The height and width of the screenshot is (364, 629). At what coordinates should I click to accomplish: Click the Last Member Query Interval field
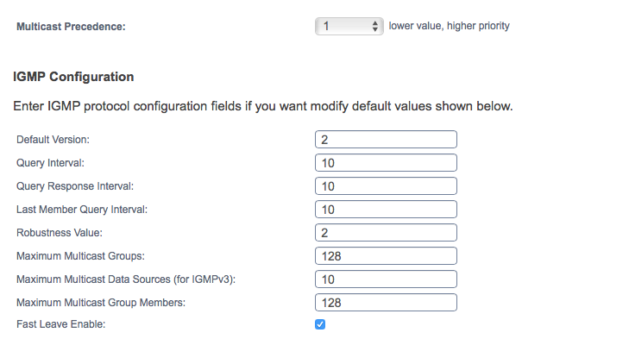pos(386,210)
